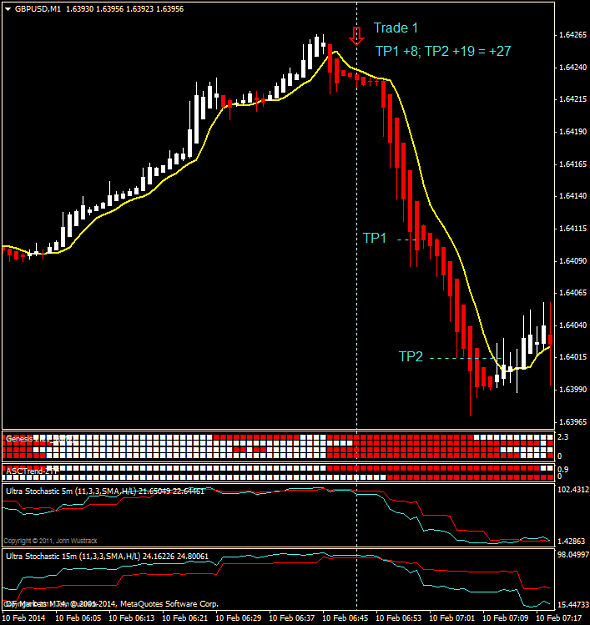This screenshot has height=625, width=590.
Task: Click the '10 Feb 06:13' time label
Action: coord(131,618)
